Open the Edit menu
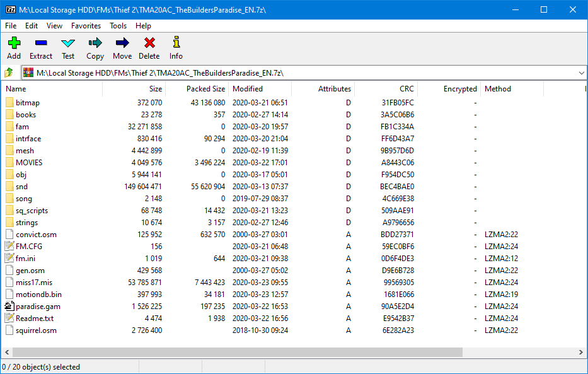 [x=32, y=26]
